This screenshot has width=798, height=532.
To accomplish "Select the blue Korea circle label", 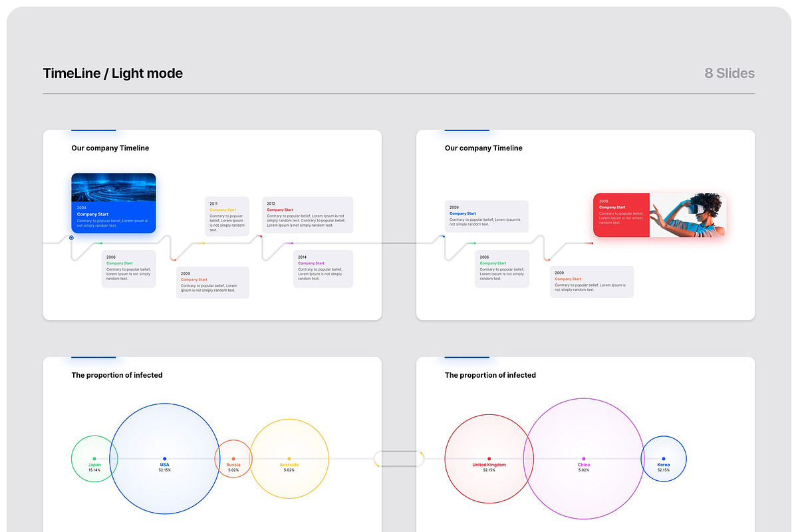I will click(664, 465).
